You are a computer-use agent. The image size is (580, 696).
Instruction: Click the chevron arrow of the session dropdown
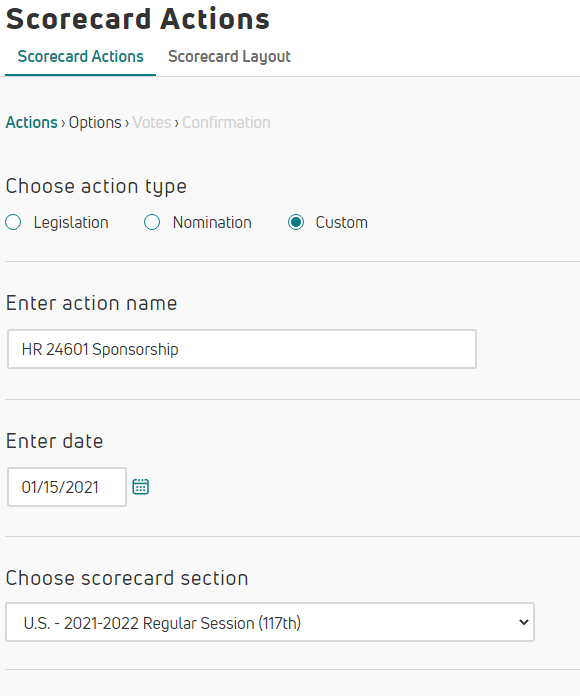coord(524,622)
